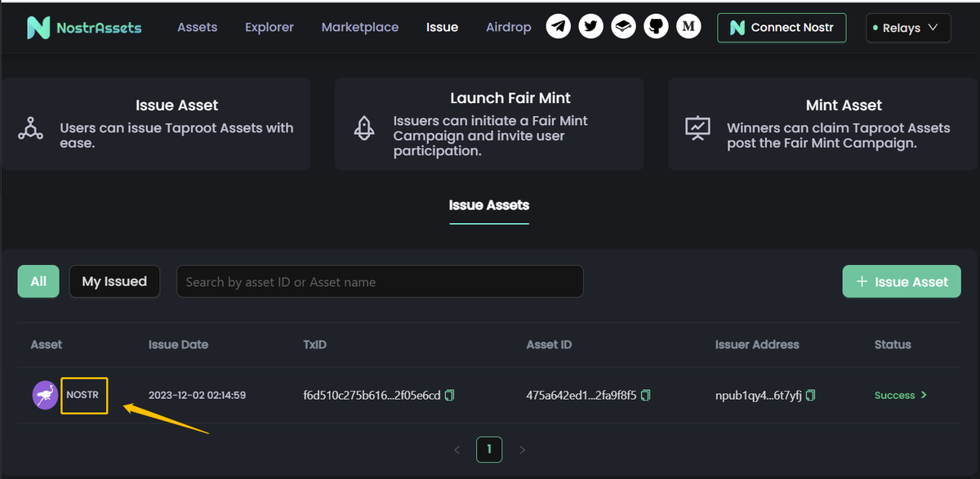980x479 pixels.
Task: Go to the next page arrow
Action: [x=523, y=450]
